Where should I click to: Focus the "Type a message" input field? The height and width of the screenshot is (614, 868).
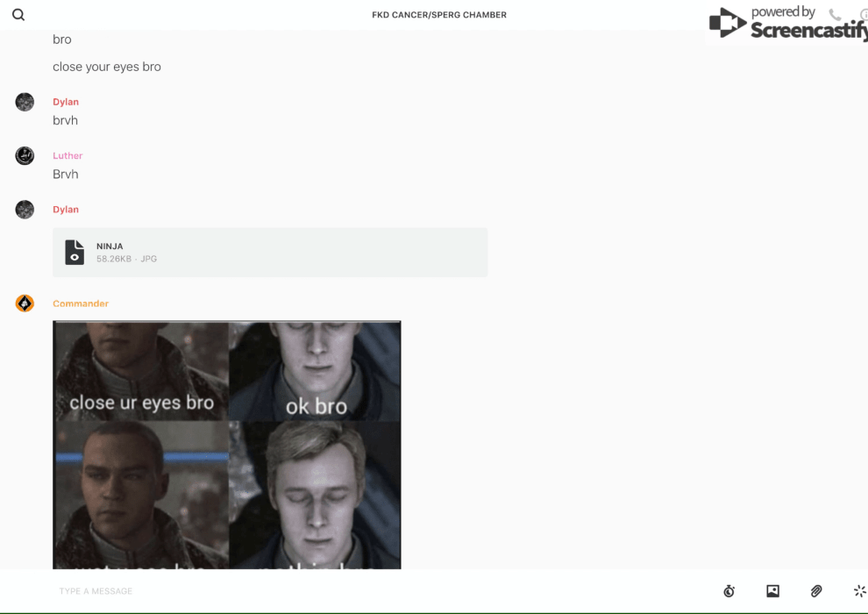[x=351, y=591]
